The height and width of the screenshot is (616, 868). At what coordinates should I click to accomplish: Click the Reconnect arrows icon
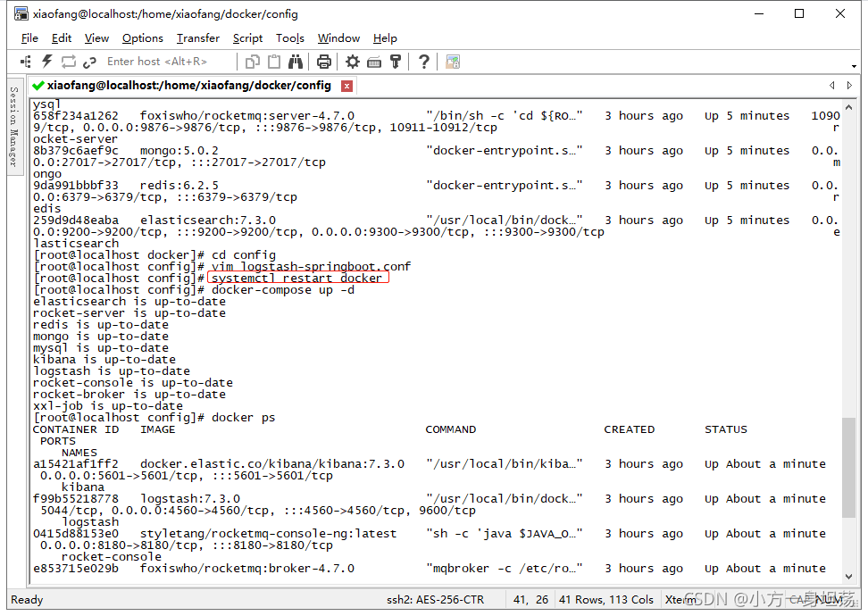coord(68,62)
